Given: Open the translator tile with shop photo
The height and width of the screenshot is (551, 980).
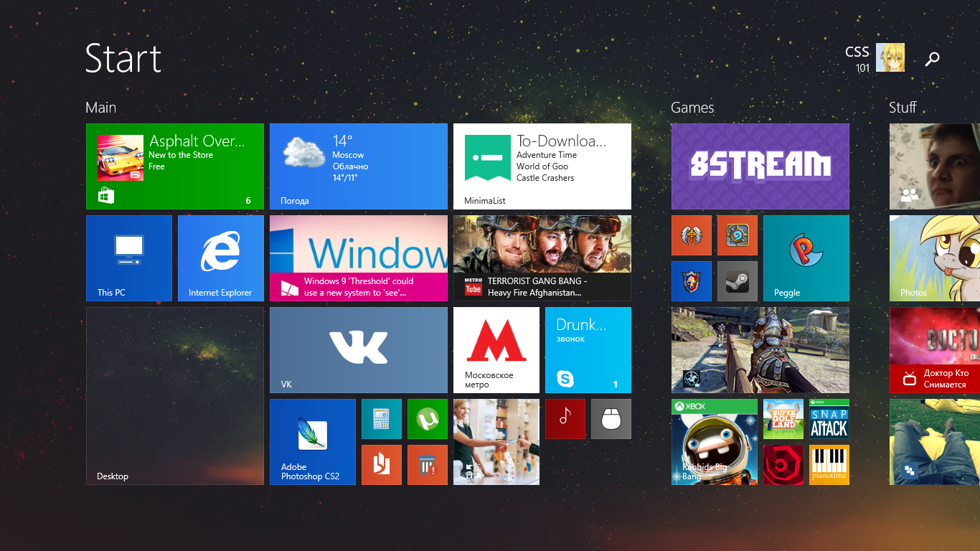Looking at the screenshot, I should pos(496,442).
